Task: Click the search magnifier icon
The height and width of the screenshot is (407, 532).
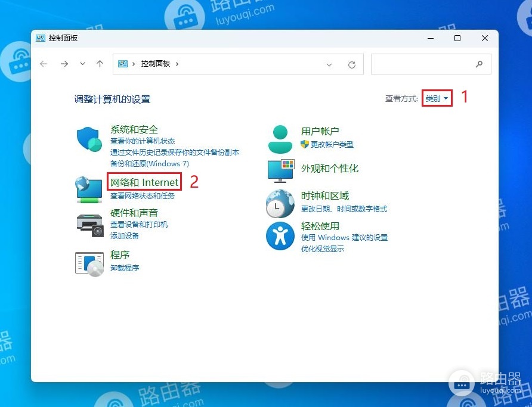Action: click(x=479, y=64)
